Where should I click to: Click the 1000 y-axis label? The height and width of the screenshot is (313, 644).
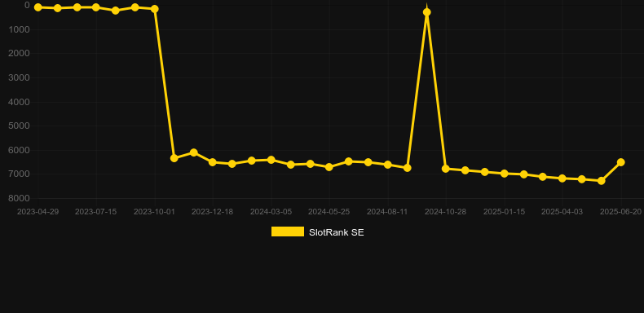tap(20, 29)
